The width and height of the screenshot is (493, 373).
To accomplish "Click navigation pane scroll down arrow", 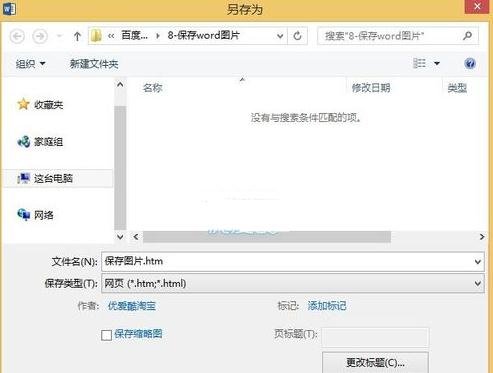I will 120,237.
